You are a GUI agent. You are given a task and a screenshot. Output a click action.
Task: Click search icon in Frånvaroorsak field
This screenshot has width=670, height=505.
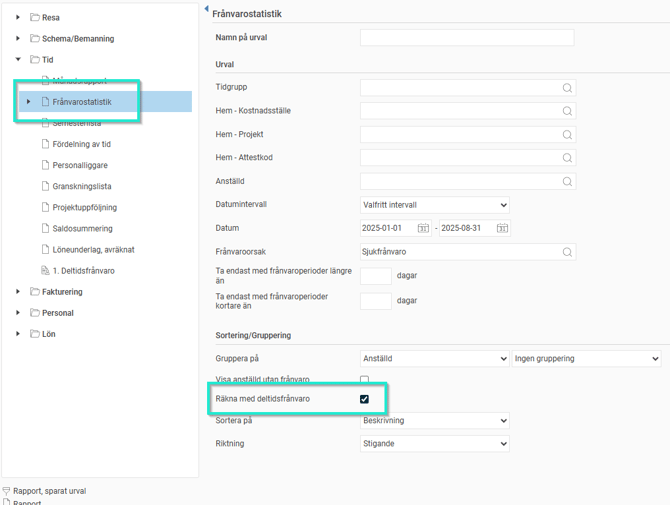tap(567, 252)
